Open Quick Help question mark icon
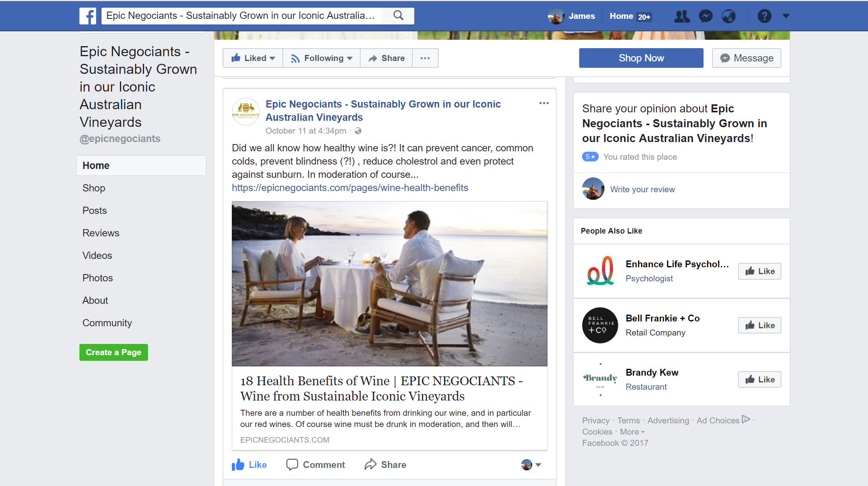Screen dimensions: 868x486 point(765,16)
